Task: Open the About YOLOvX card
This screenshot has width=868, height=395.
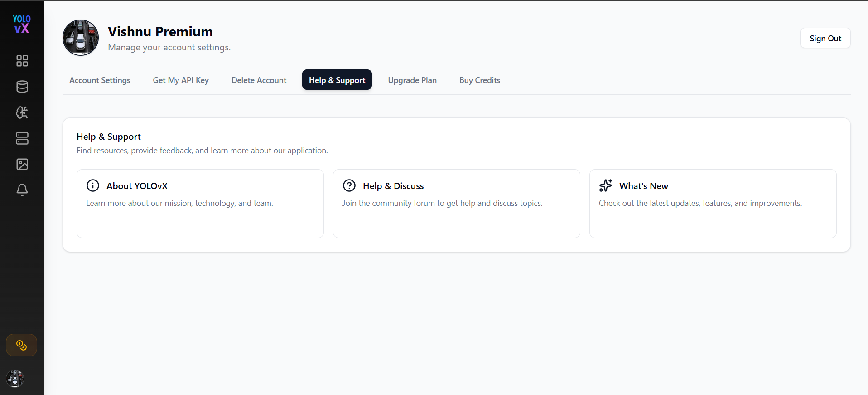Action: 200,204
